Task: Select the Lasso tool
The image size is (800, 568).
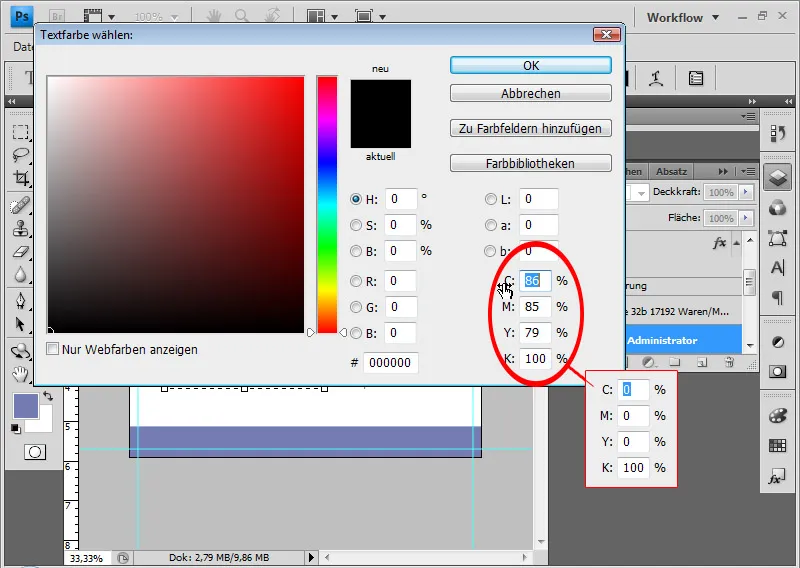Action: (20, 155)
